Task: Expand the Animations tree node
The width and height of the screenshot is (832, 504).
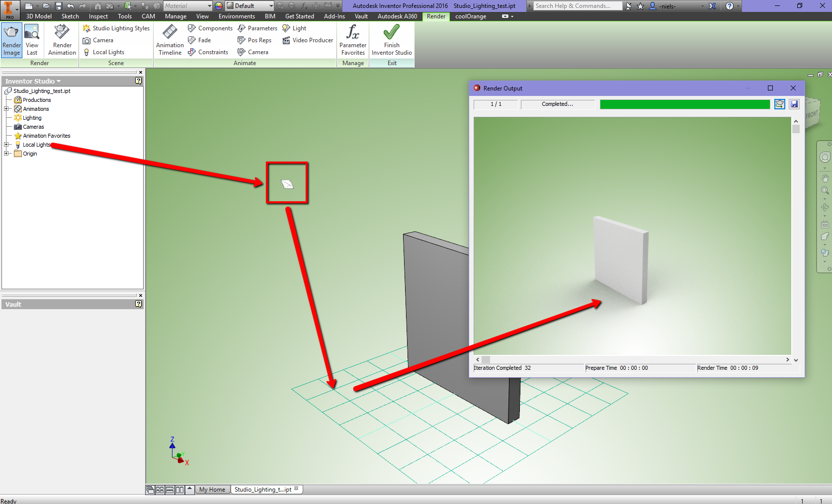Action: [x=6, y=109]
